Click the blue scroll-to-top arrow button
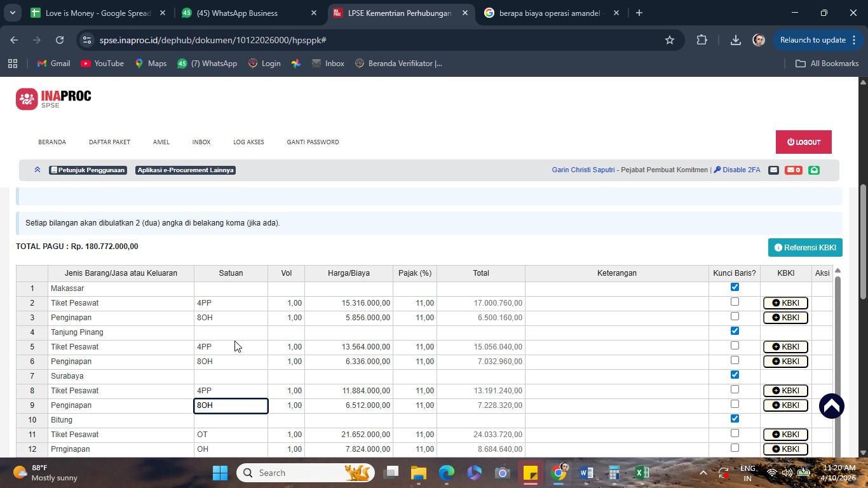Viewport: 868px width, 488px height. point(831,406)
